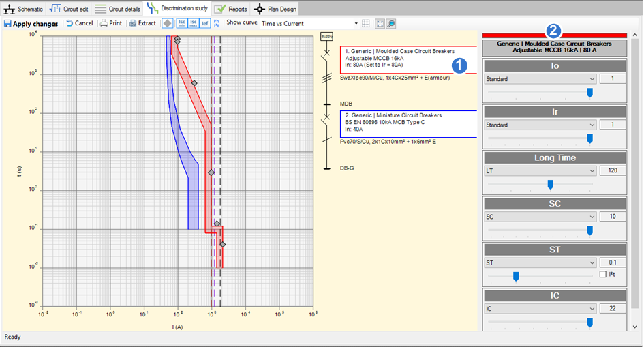Click the Pvc70/S/Cu cable label
The image size is (644, 347).
[388, 142]
